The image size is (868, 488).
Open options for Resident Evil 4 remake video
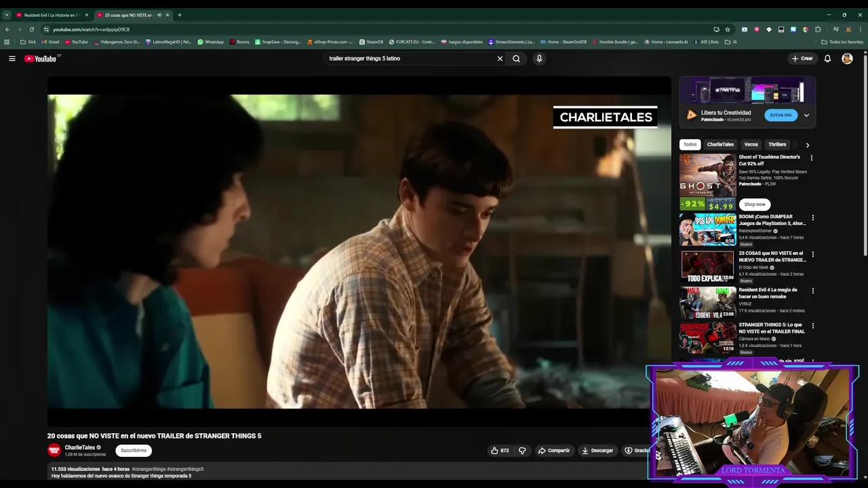click(813, 291)
